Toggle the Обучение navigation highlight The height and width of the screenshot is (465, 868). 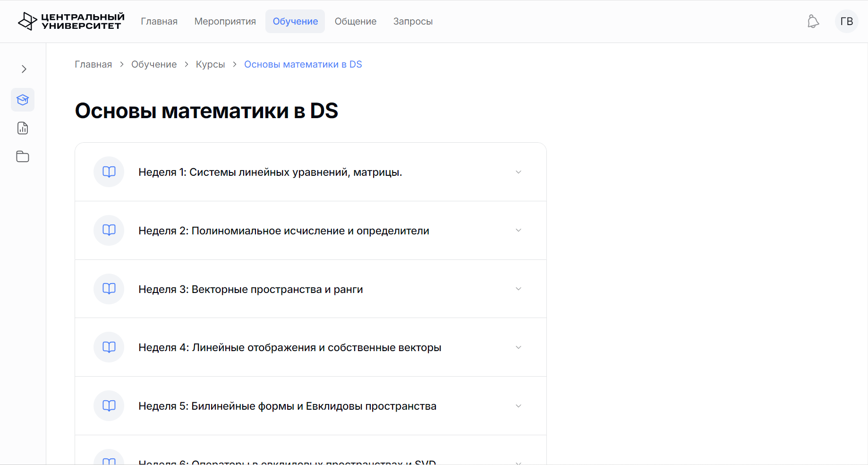295,21
